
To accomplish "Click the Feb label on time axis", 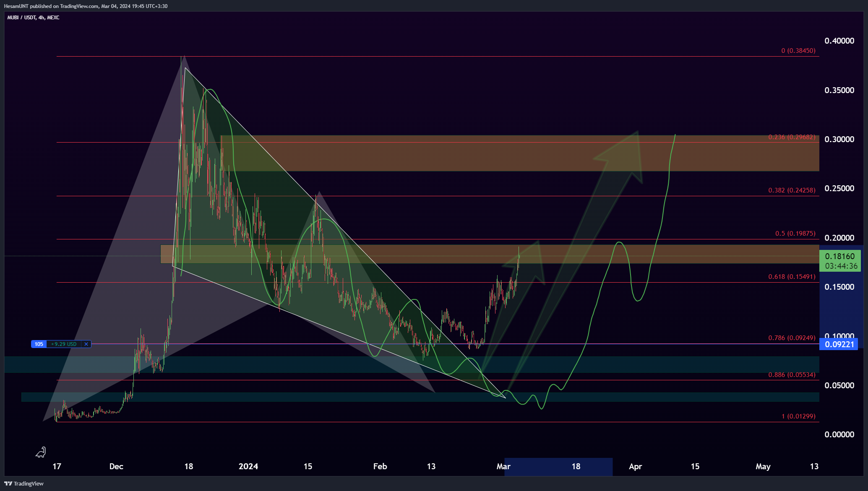I will [x=380, y=466].
